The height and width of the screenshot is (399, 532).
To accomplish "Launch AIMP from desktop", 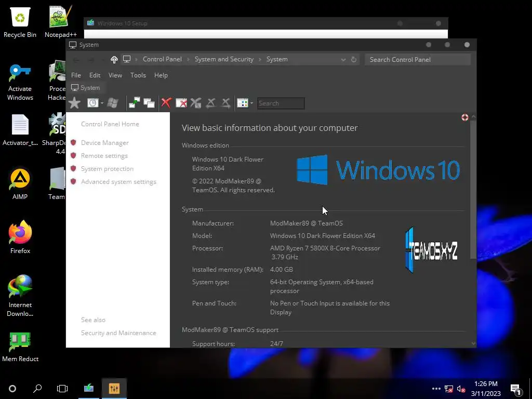I will 20,184.
